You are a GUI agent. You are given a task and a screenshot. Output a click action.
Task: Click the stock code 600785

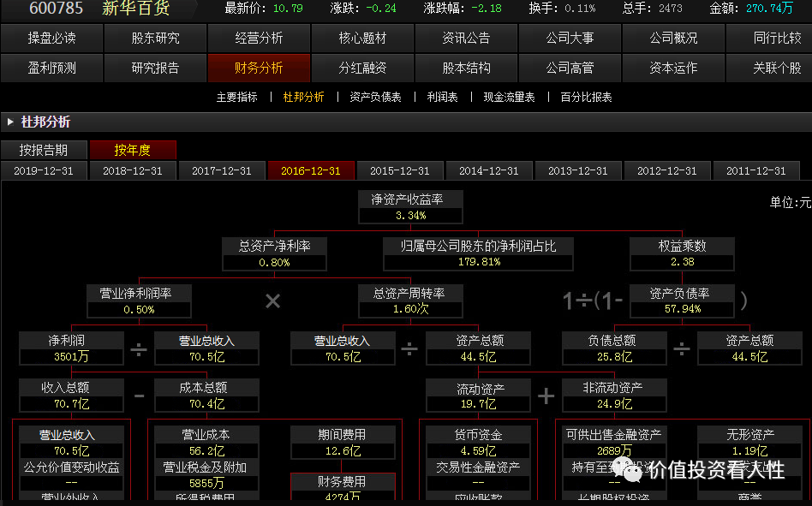click(56, 8)
